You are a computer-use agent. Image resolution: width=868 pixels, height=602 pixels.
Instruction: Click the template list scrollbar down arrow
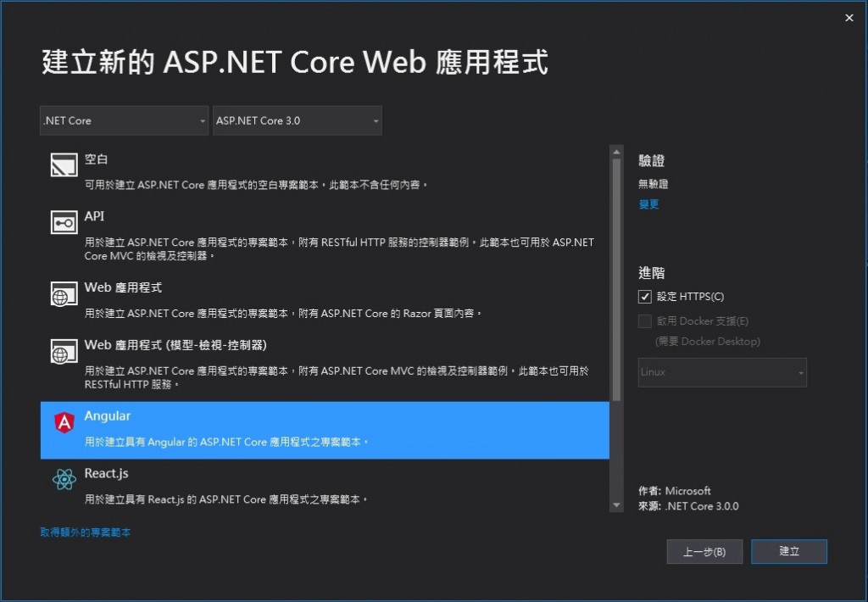(x=616, y=505)
